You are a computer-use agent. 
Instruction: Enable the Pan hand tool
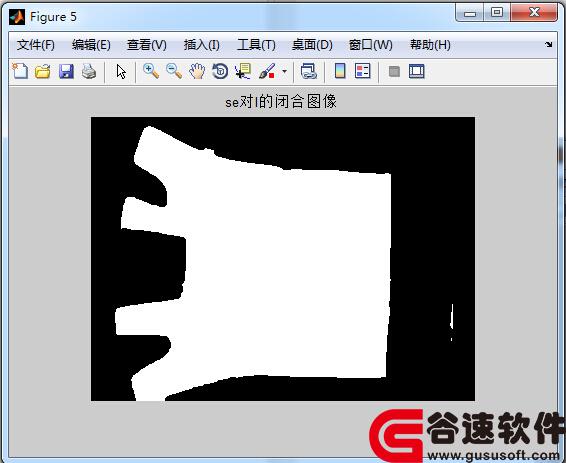[x=197, y=71]
